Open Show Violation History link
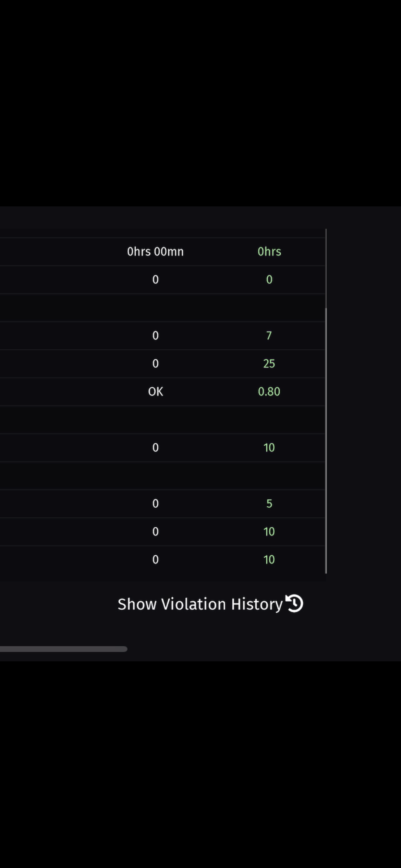401x868 pixels. pos(200,604)
